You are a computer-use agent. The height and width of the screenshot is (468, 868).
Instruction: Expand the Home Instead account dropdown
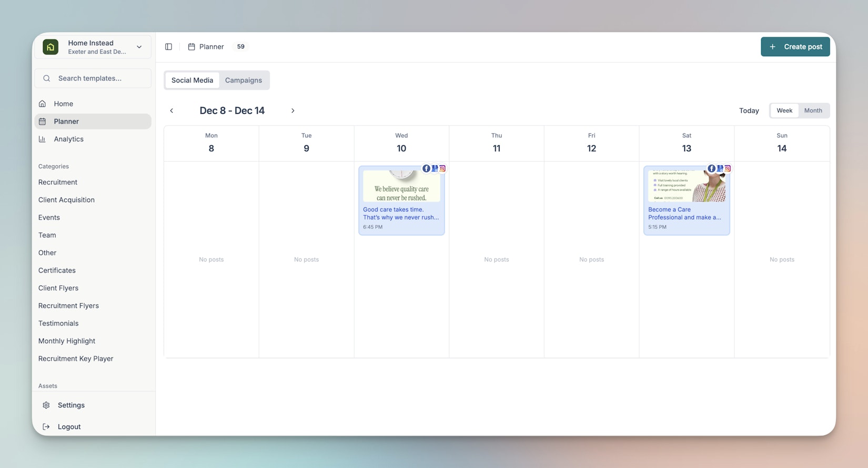pyautogui.click(x=139, y=47)
